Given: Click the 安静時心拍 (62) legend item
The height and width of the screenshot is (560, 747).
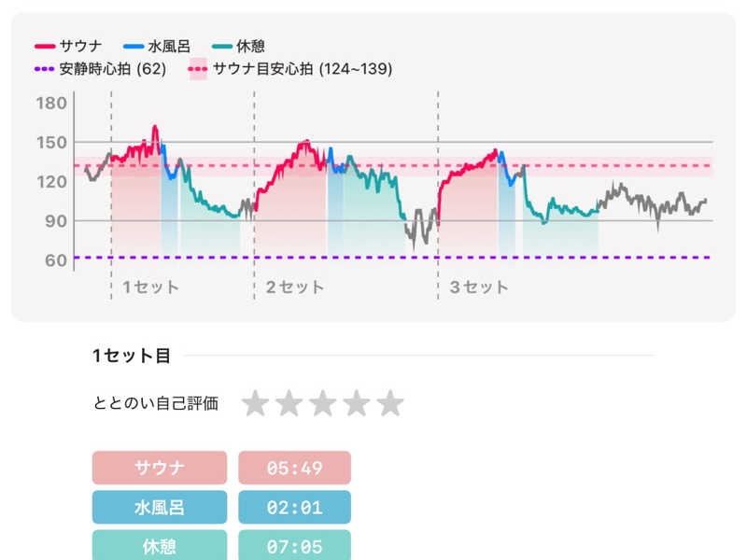Looking at the screenshot, I should pos(101,69).
